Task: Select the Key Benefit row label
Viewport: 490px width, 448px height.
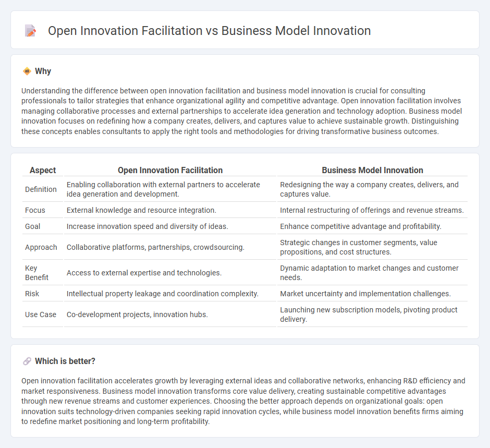Action: click(x=36, y=273)
